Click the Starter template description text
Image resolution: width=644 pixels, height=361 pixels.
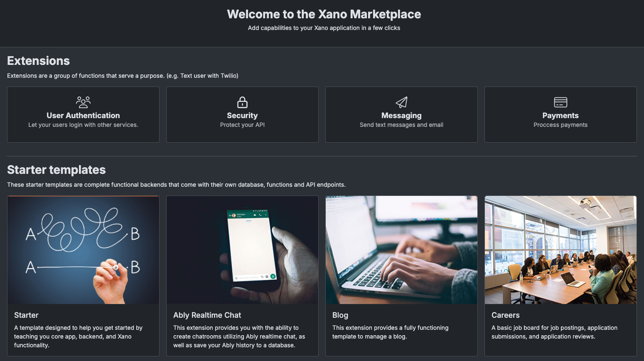78,336
